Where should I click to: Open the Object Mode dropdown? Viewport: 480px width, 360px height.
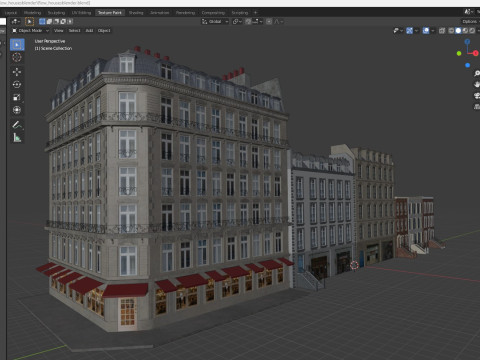click(30, 30)
